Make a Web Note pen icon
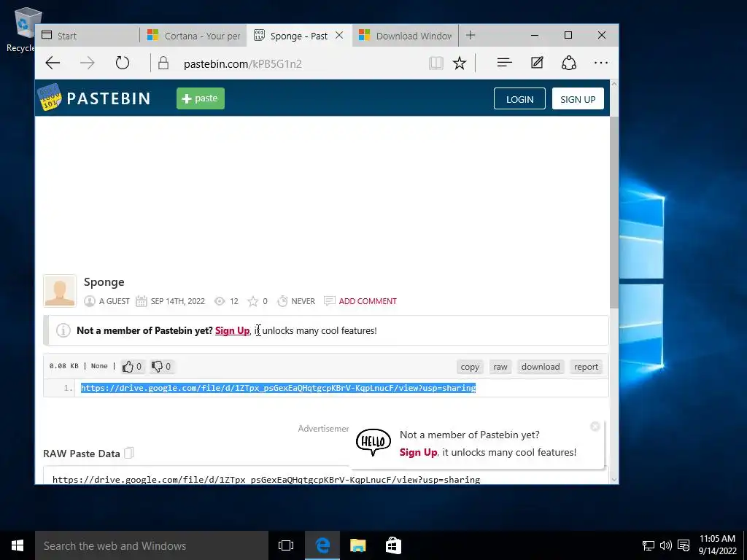Image resolution: width=747 pixels, height=560 pixels. (537, 63)
